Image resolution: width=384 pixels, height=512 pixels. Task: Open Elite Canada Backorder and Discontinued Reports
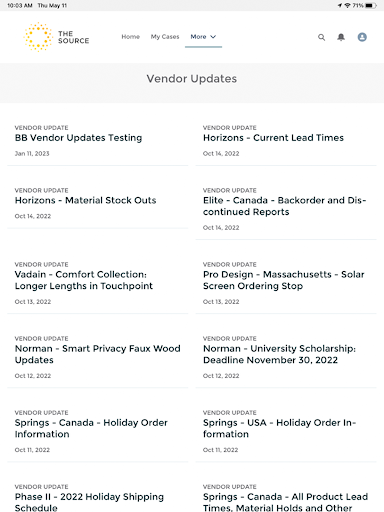coord(285,206)
